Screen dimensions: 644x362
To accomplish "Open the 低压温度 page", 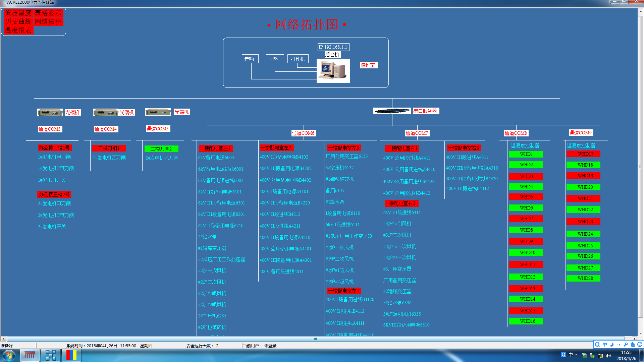I will 18,13.
